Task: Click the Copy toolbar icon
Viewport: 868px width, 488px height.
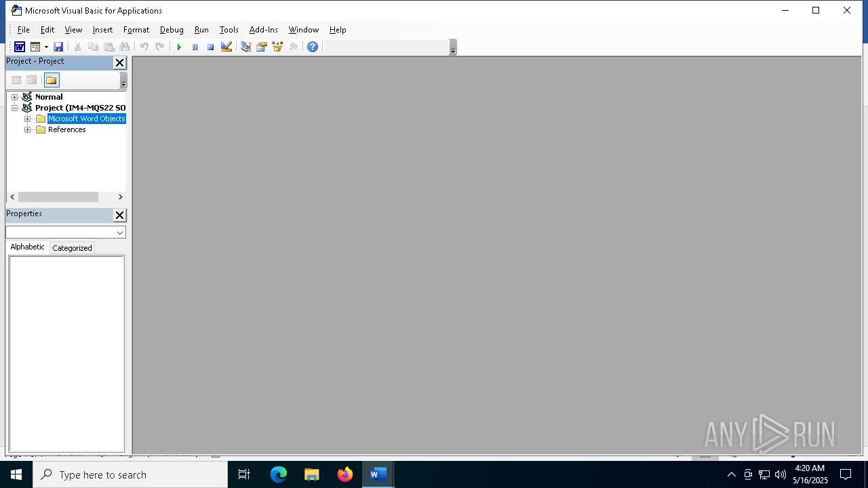Action: point(93,47)
